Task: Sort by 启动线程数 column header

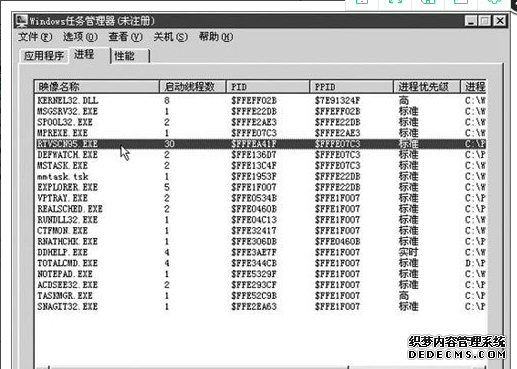Action: pos(193,87)
